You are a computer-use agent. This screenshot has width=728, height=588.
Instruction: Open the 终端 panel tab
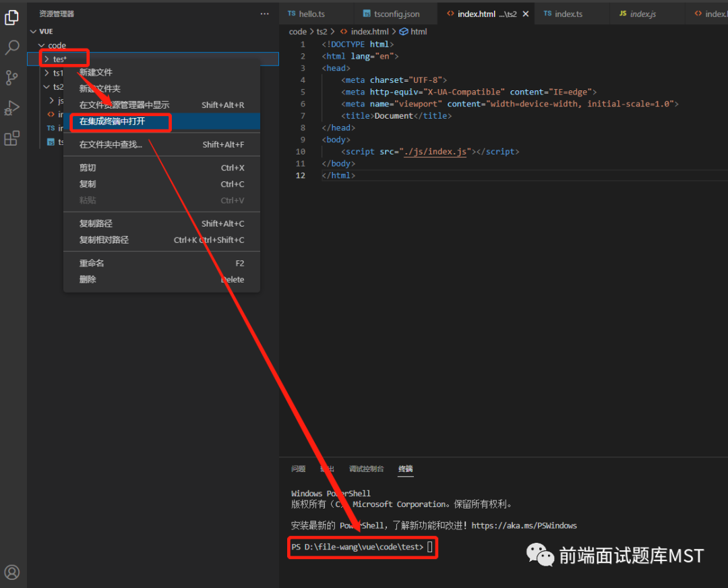click(405, 469)
